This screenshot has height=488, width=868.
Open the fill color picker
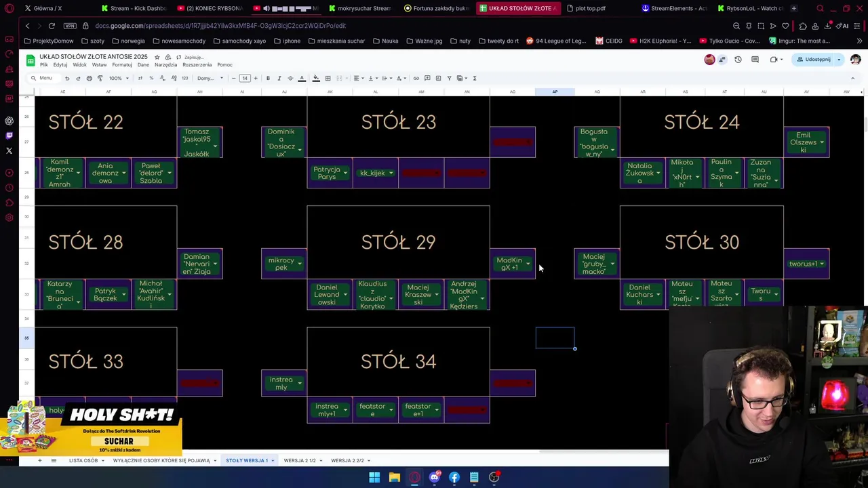(x=316, y=78)
